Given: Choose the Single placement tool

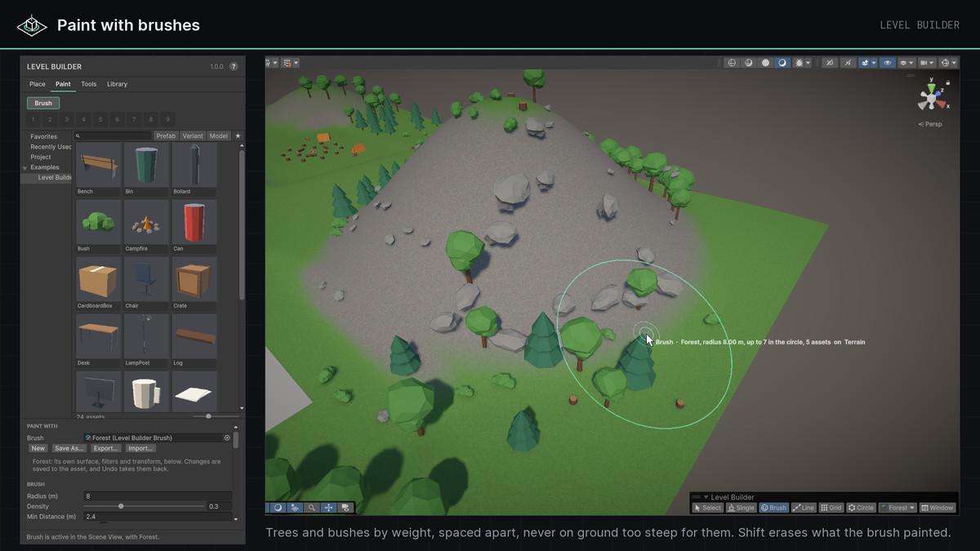Looking at the screenshot, I should click(742, 508).
